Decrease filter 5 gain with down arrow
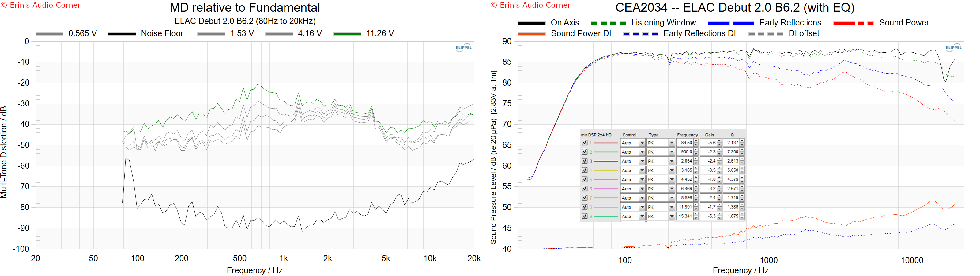The height and width of the screenshot is (276, 980). point(719,182)
